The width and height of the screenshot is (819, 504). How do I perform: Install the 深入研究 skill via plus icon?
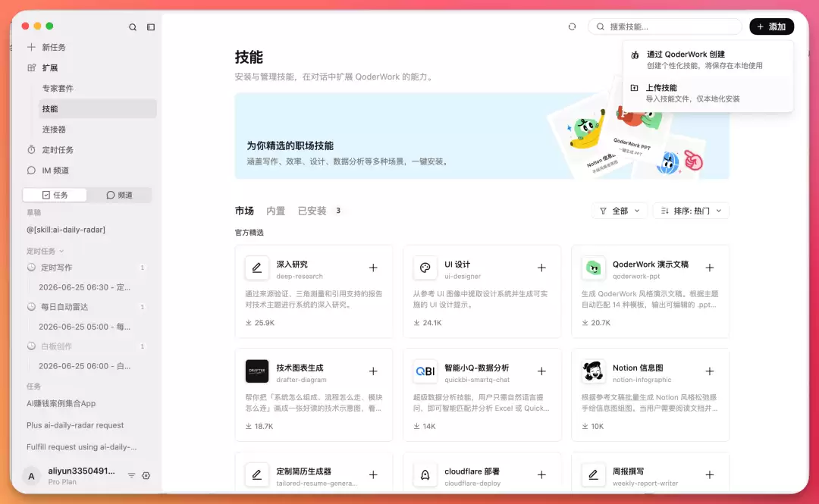373,268
